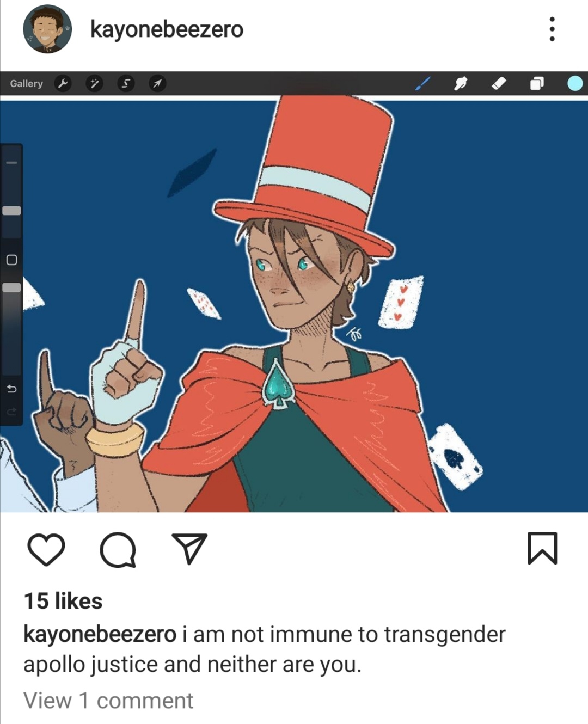
Task: Tap the square modifier button in sidebar
Action: click(11, 260)
